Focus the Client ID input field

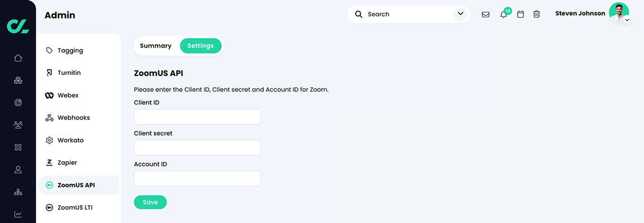197,117
